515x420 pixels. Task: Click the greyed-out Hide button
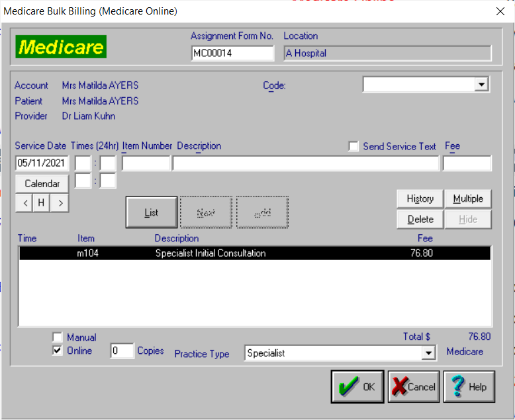468,219
